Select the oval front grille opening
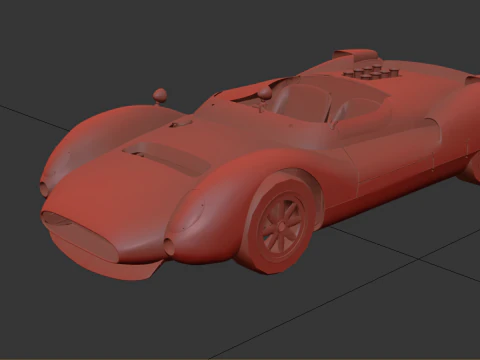Viewport: 480px width, 360px height. point(81,236)
